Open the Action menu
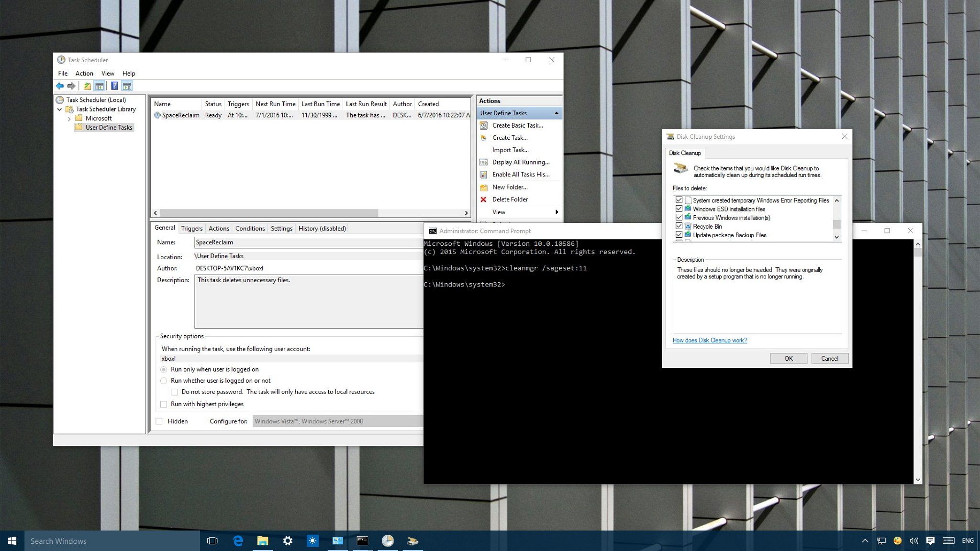 coord(84,73)
